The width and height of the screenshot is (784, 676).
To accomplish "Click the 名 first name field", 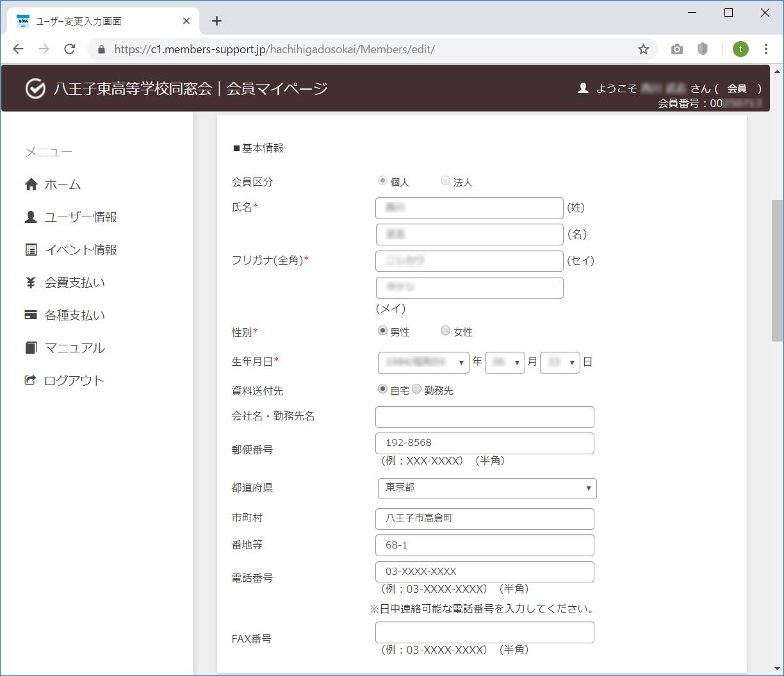I will (470, 235).
